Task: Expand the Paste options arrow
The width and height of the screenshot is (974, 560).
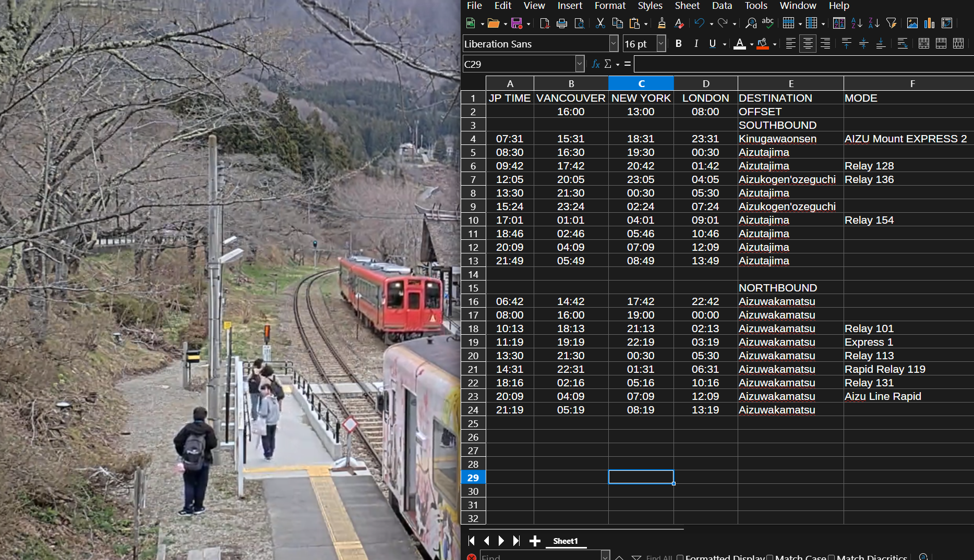Action: pos(646,23)
